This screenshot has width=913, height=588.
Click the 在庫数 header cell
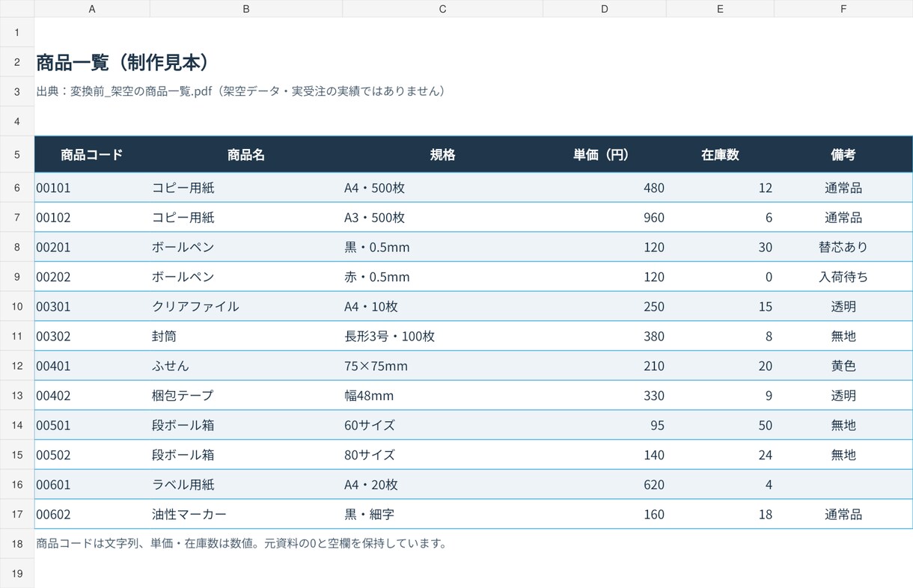pyautogui.click(x=720, y=155)
